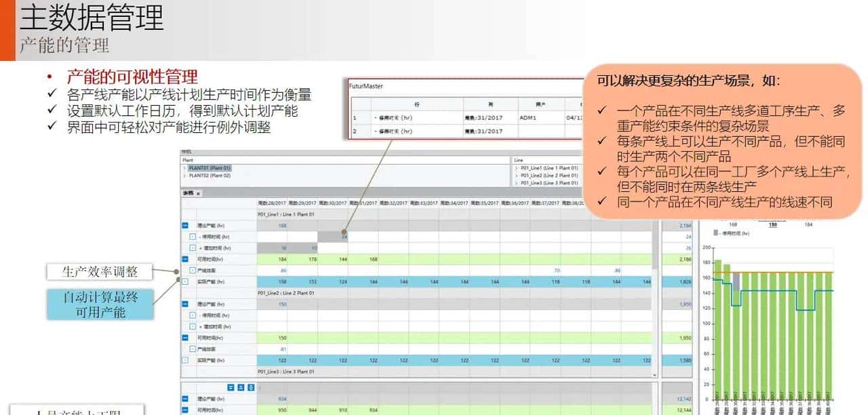Click the small plus icon beside 实际产能 (hr)
This screenshot has width=868, height=415.
point(184,281)
